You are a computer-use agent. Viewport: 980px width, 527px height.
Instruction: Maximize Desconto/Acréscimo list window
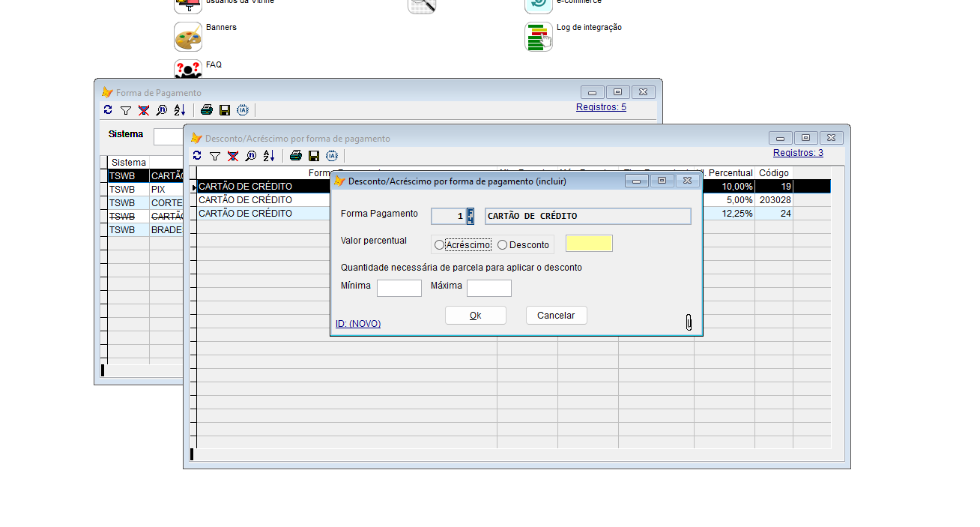tap(805, 138)
